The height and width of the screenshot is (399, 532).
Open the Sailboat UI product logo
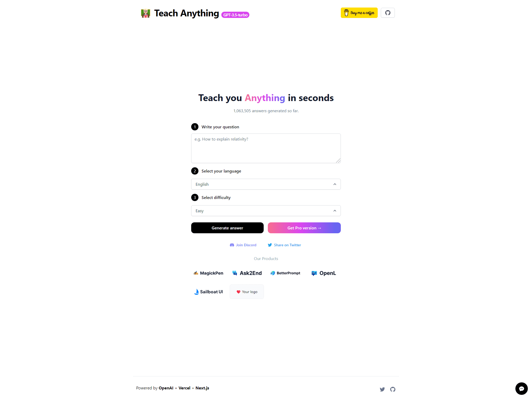[x=208, y=292]
